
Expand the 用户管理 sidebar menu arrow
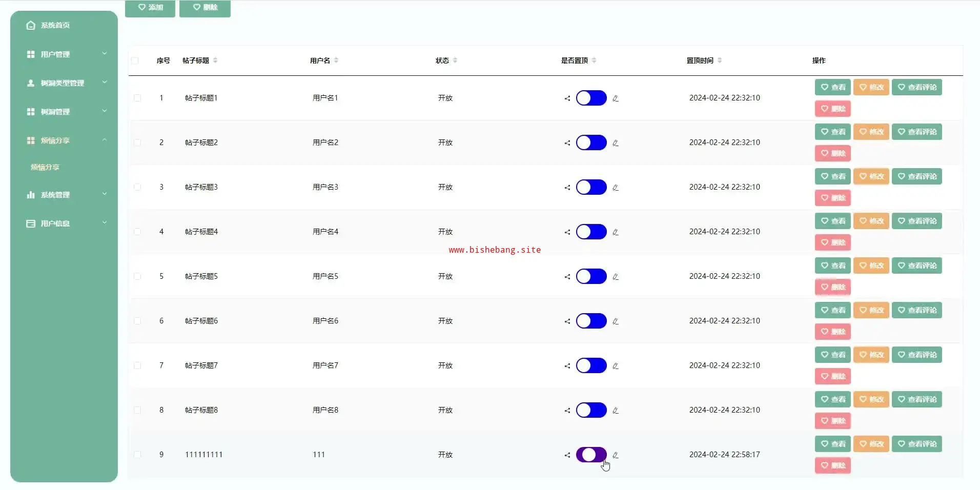tap(105, 53)
